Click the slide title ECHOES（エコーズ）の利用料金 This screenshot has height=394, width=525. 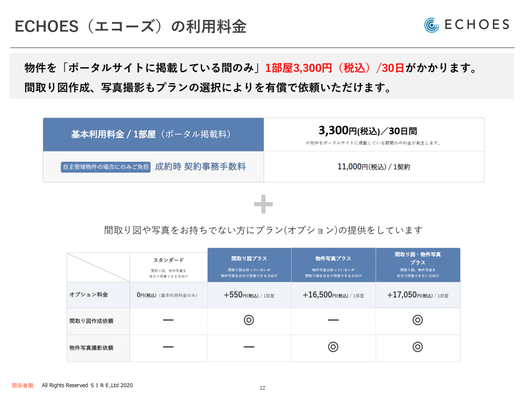click(131, 26)
